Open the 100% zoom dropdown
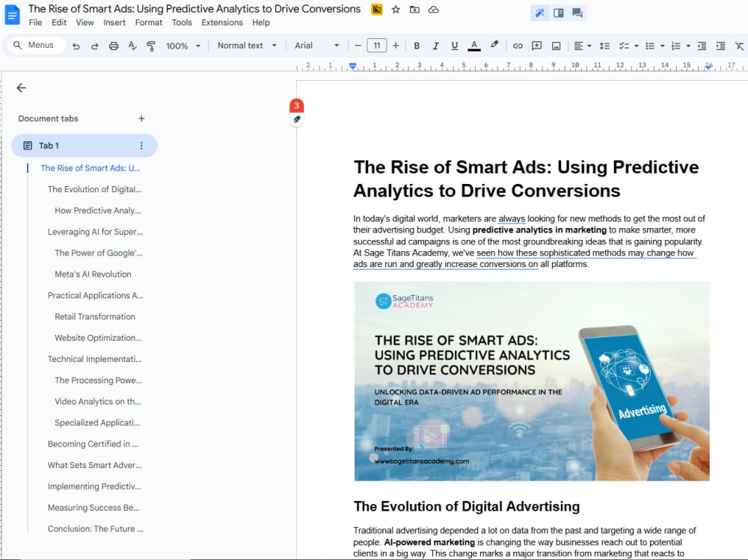 click(x=183, y=46)
